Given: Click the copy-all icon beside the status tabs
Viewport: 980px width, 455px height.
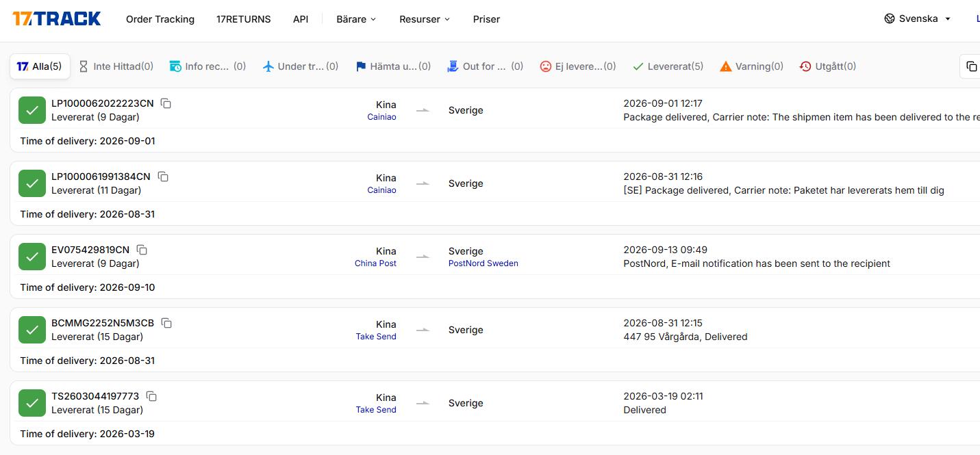Looking at the screenshot, I should (x=971, y=66).
